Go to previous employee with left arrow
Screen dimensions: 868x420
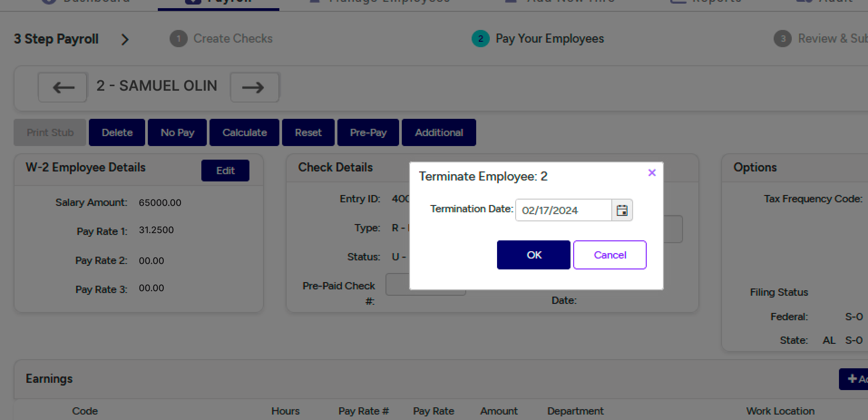click(x=63, y=87)
